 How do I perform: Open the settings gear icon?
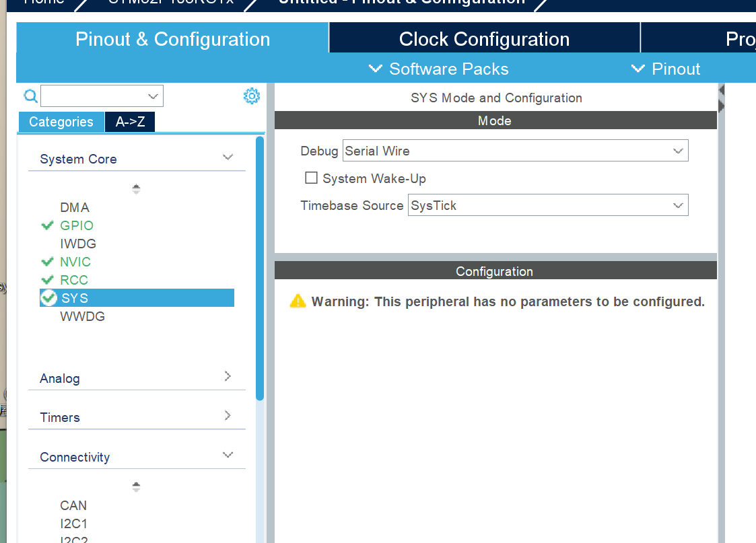click(x=251, y=96)
